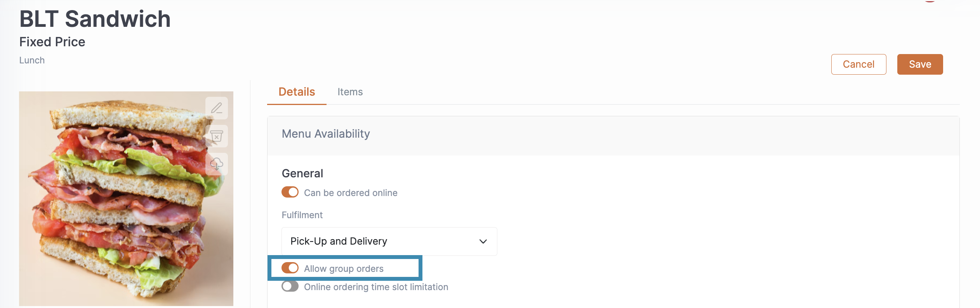Click the BLT Sandwich title text

coord(95,19)
